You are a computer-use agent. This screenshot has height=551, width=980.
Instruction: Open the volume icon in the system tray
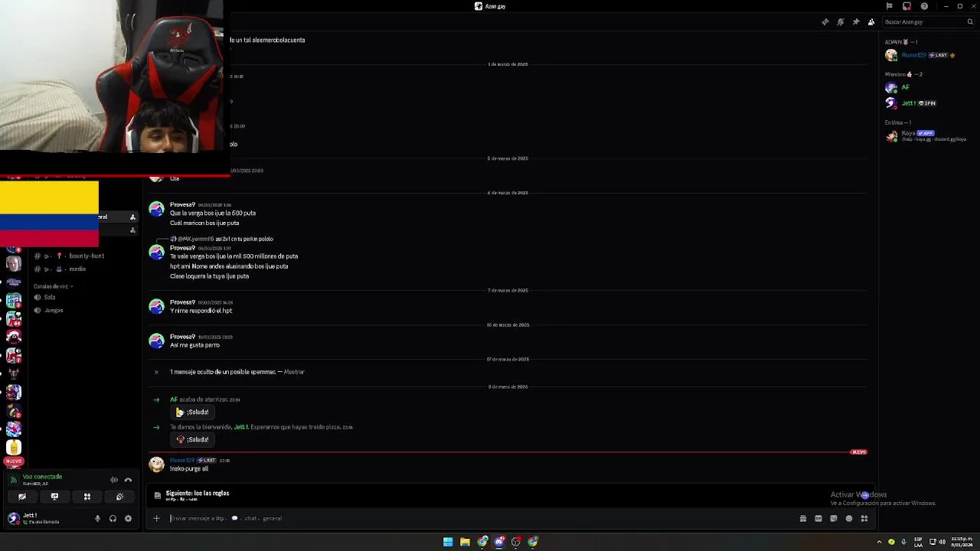click(941, 542)
